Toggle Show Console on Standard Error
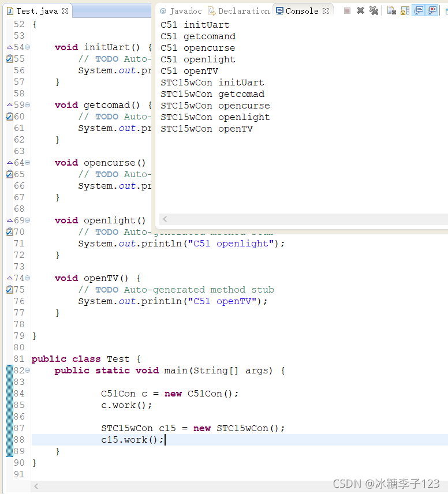448x494 pixels. (x=432, y=11)
